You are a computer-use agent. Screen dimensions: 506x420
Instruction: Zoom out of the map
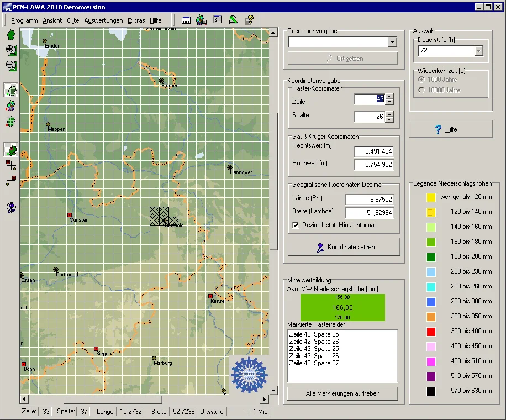point(11,66)
